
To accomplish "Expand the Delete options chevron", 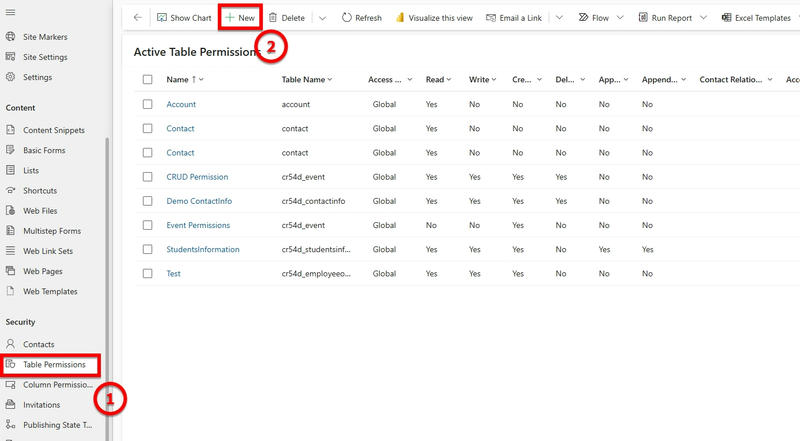I will point(322,18).
